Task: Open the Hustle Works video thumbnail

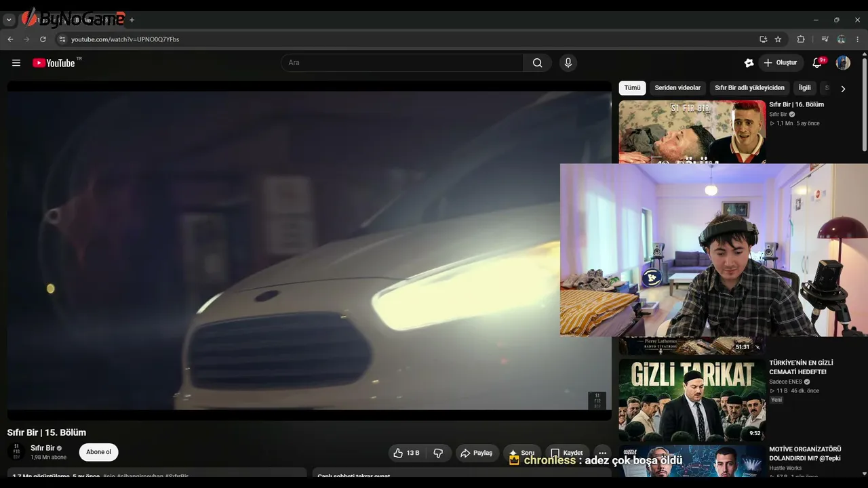Action: pyautogui.click(x=692, y=461)
